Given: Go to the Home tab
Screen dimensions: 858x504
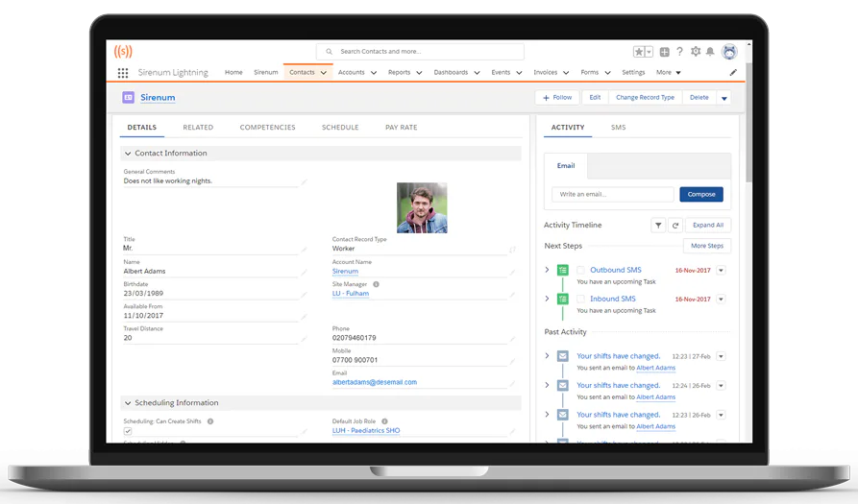Looking at the screenshot, I should pyautogui.click(x=233, y=73).
